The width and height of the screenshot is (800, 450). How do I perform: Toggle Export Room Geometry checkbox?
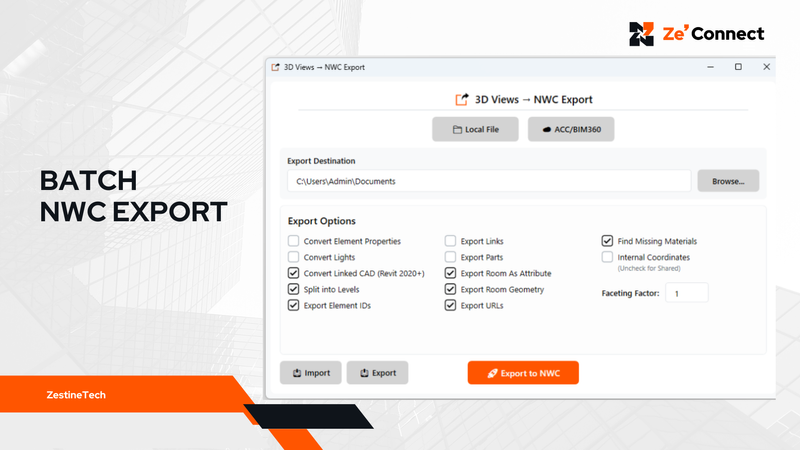(450, 289)
